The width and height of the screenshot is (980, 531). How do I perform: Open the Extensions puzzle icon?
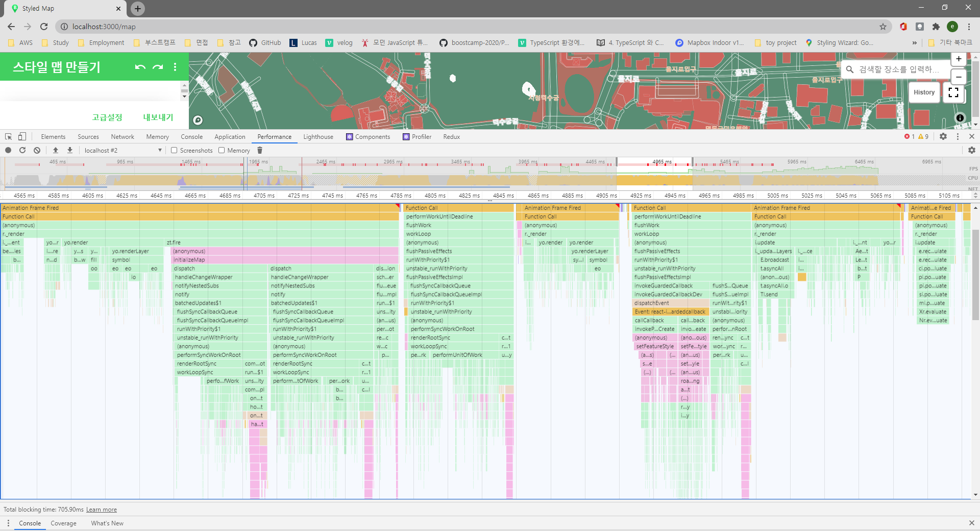point(936,27)
